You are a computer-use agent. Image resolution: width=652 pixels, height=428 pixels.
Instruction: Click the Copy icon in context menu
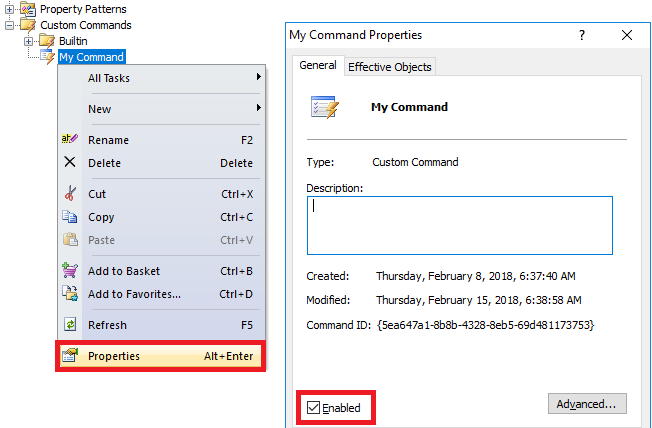click(x=69, y=217)
